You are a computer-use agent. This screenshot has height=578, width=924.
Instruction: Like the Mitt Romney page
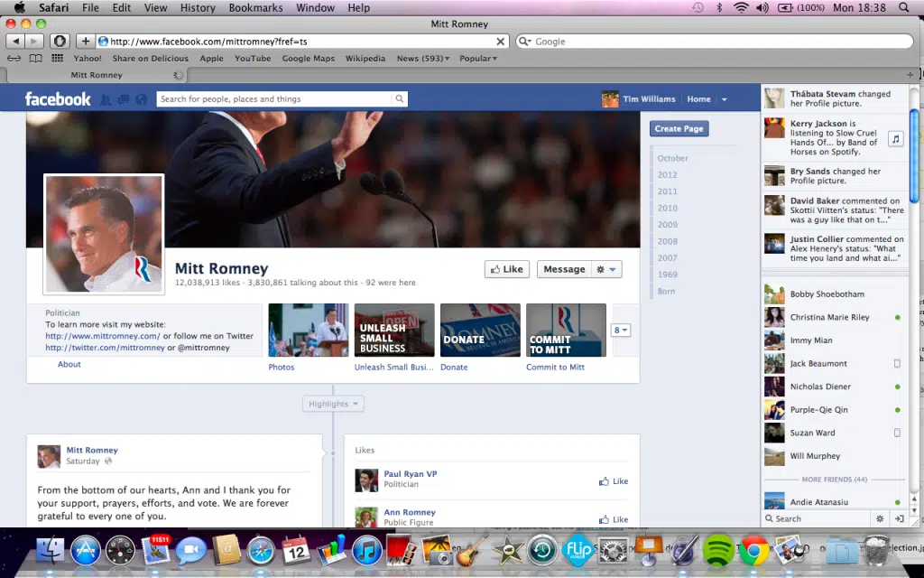pyautogui.click(x=507, y=269)
